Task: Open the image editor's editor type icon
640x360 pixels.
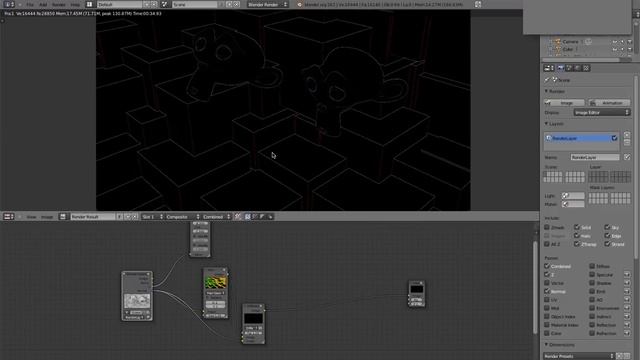Action: 9,217
